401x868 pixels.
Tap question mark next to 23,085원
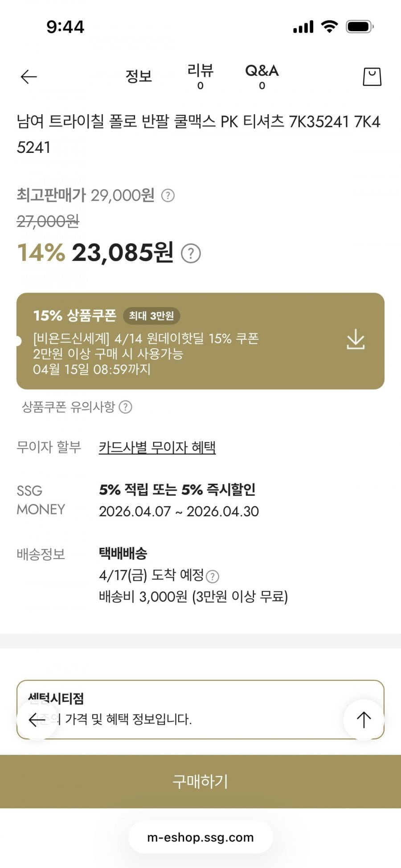[191, 254]
